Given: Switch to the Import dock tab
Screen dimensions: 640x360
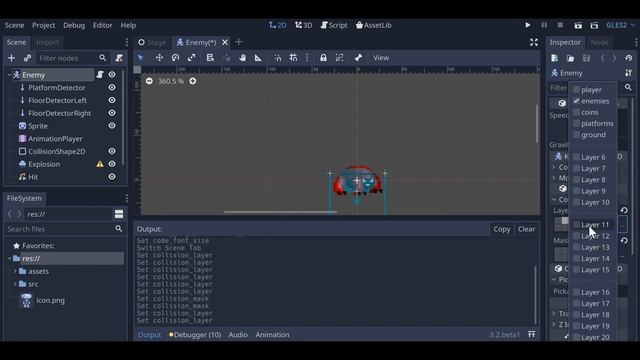Looking at the screenshot, I should point(47,42).
